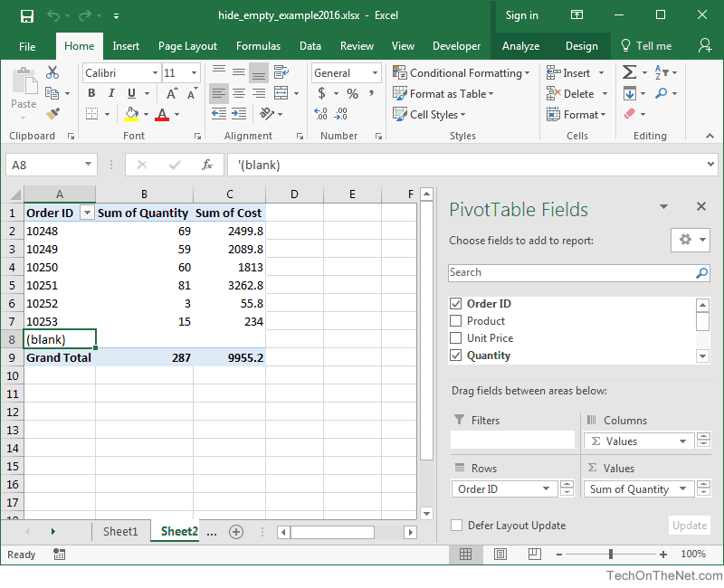Open the Order ID filter dropdown in A1
724x588 pixels.
tap(87, 213)
